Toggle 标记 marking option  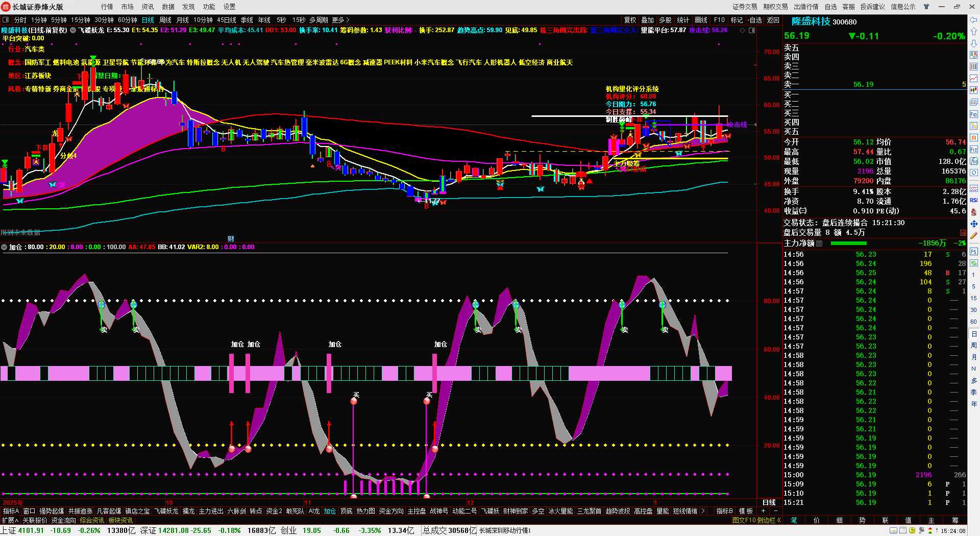tap(737, 20)
